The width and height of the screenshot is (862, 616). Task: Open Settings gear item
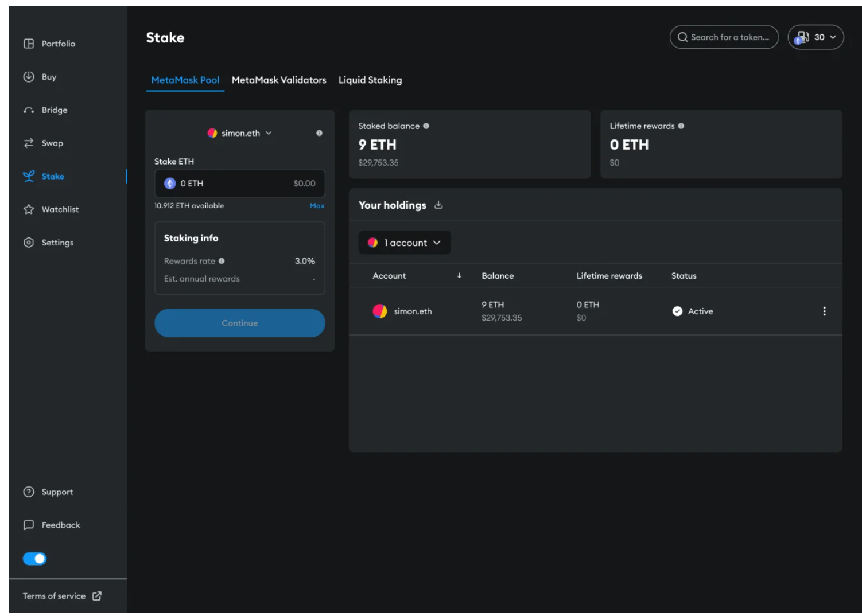[48, 243]
